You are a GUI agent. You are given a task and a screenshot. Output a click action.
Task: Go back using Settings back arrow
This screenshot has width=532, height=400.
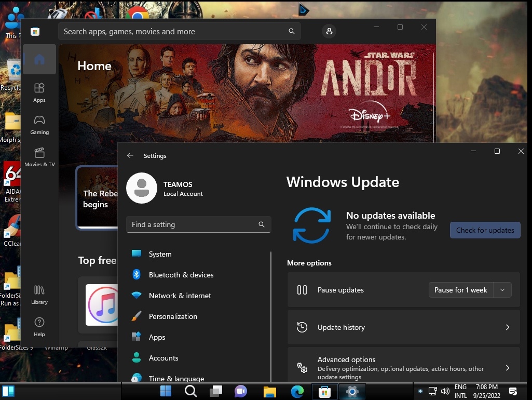[130, 156]
